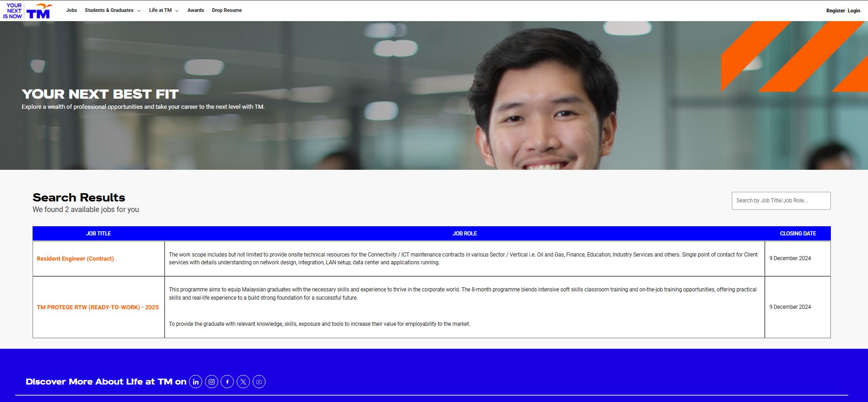Screen dimensions: 868x402
Task: Focus the Search by Job Title field
Action: click(x=781, y=201)
